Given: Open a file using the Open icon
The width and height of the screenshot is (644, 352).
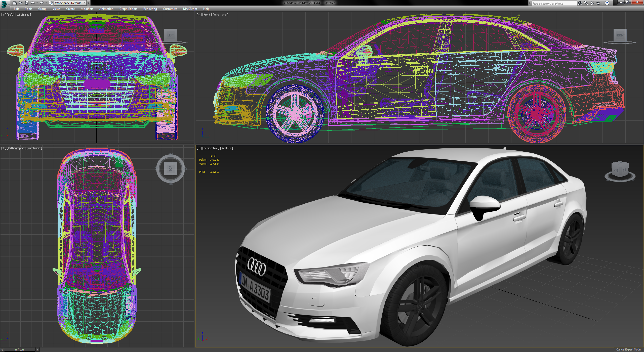Looking at the screenshot, I should [x=21, y=3].
